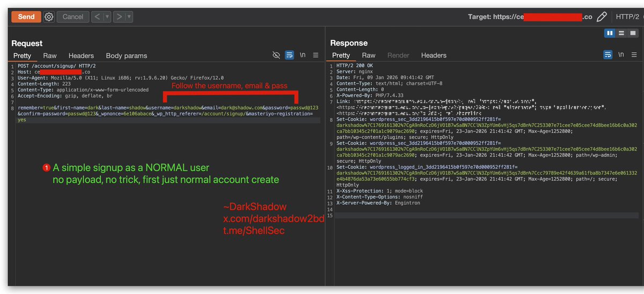644x294 pixels.
Task: Toggle line wrap in the Response viewer
Action: pyautogui.click(x=608, y=55)
